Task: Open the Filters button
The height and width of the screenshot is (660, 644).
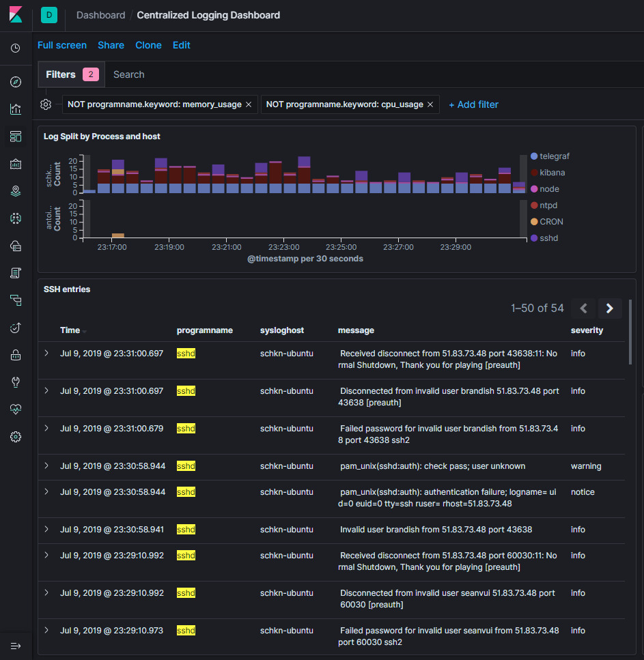Action: tap(72, 74)
